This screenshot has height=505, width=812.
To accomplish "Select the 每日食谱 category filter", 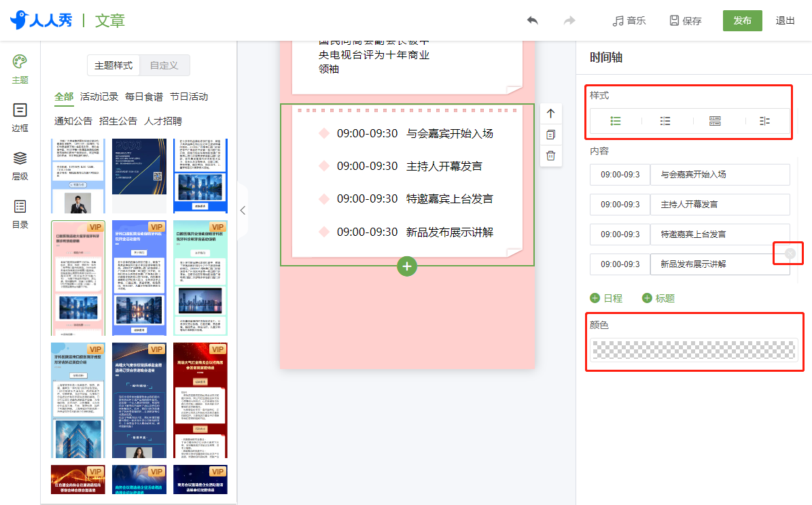I will coord(144,97).
